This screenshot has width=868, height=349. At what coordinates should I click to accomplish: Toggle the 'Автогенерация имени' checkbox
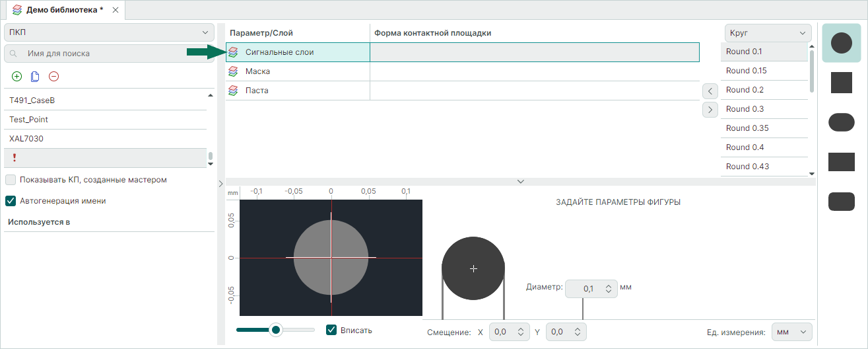point(11,201)
